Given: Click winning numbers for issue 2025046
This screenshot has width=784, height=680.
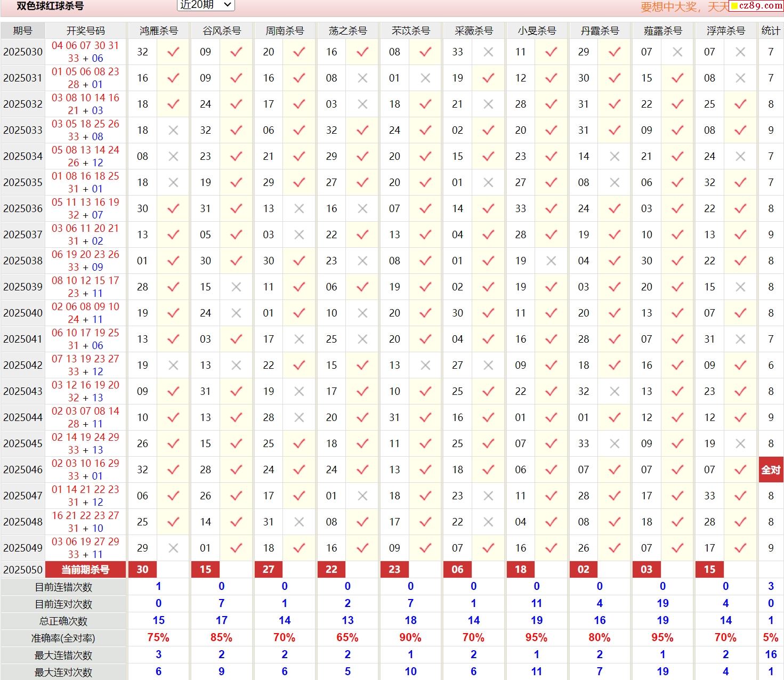Looking at the screenshot, I should click(x=86, y=469).
